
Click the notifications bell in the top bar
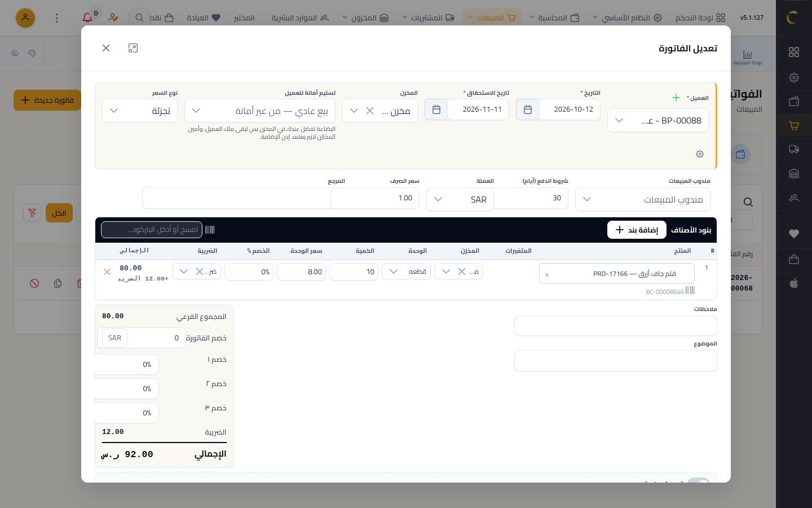point(87,17)
